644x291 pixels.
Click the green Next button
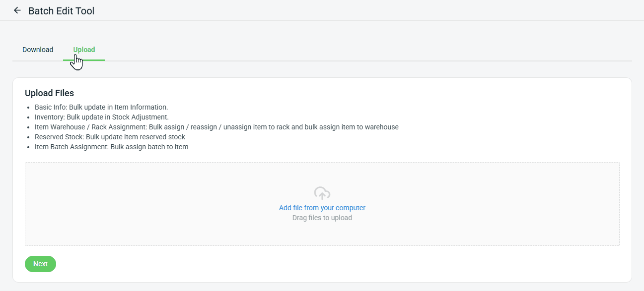pyautogui.click(x=40, y=264)
